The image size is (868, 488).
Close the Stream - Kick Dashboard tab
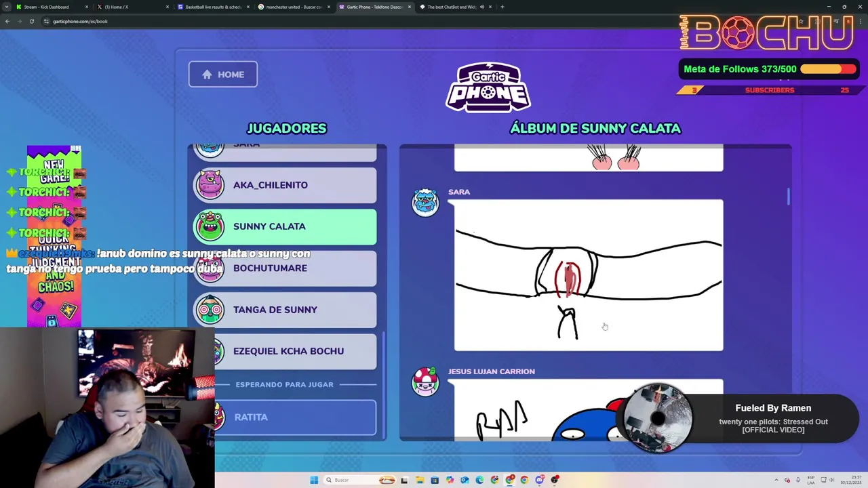point(86,7)
